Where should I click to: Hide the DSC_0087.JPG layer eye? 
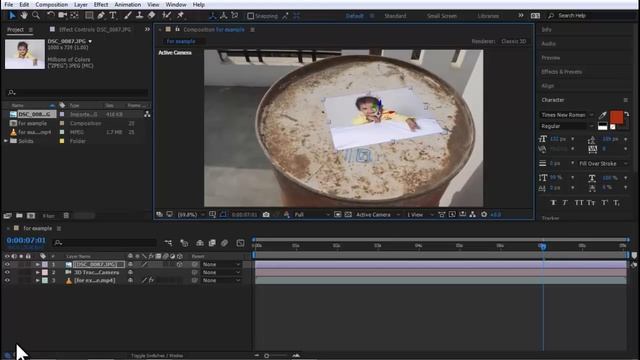pos(7,264)
